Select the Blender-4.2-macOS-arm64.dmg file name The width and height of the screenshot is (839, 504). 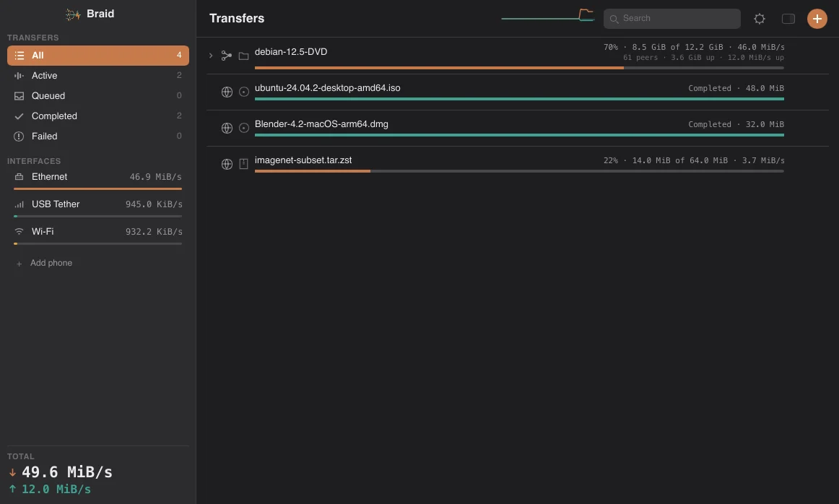tap(321, 124)
